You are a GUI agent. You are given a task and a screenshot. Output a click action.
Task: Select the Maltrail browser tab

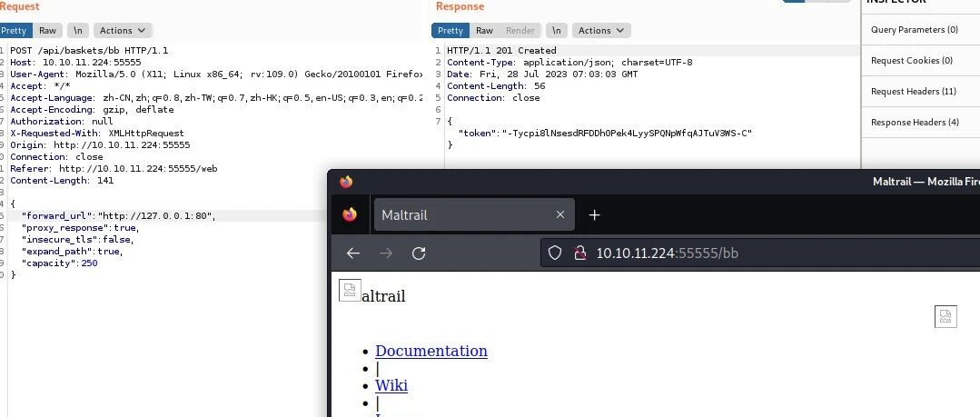pyautogui.click(x=474, y=214)
